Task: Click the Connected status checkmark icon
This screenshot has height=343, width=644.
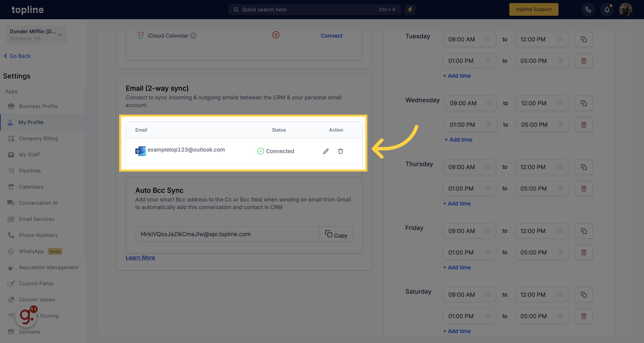Action: [261, 151]
